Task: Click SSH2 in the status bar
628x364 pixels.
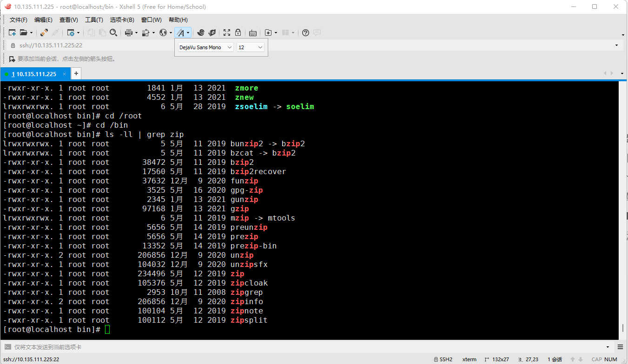Action: (443, 359)
